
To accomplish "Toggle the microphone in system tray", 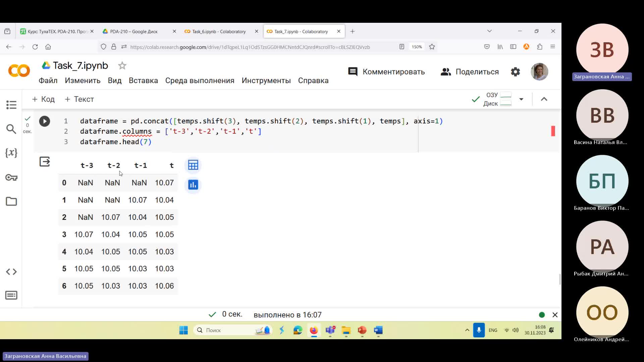I will pos(479,330).
